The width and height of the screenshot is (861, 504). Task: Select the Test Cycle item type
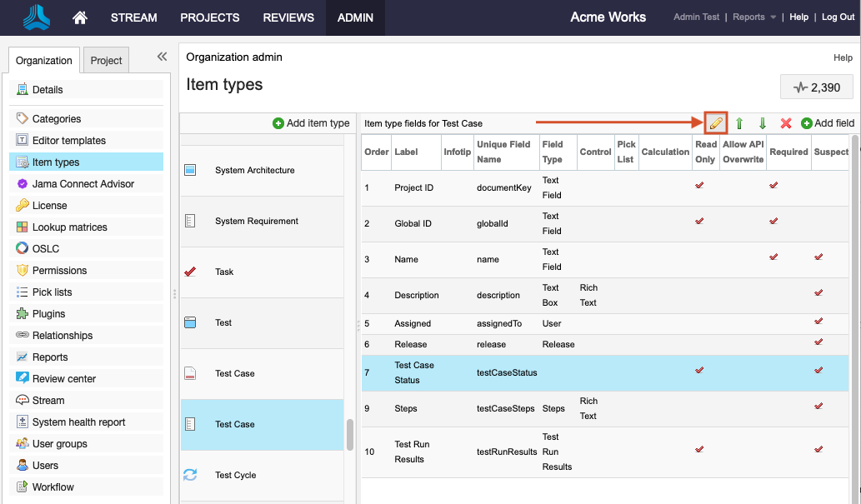tap(263, 476)
